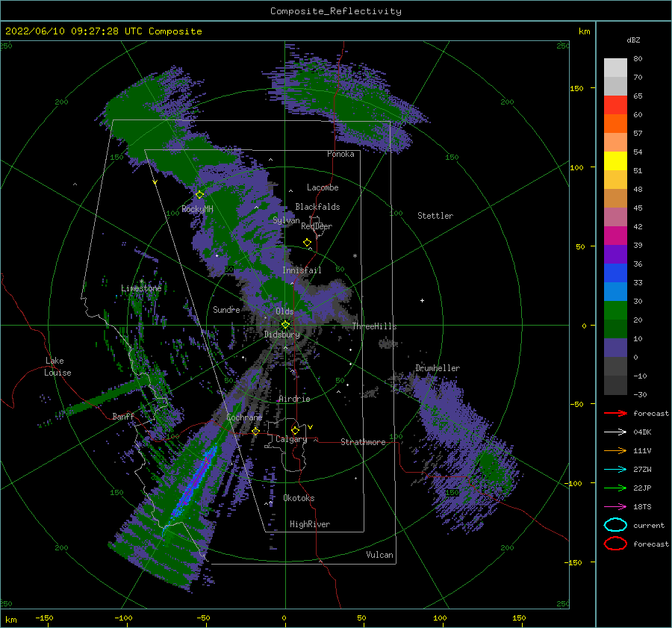Click the Ponoka label
The image size is (672, 628).
tap(340, 154)
